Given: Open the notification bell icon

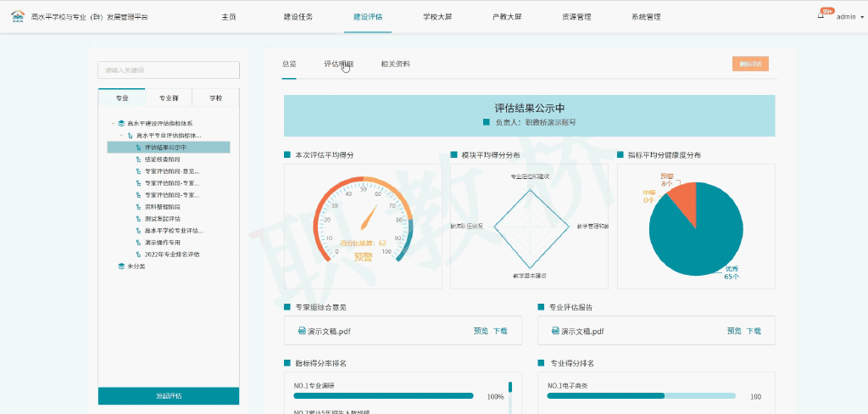Looking at the screenshot, I should click(x=821, y=16).
